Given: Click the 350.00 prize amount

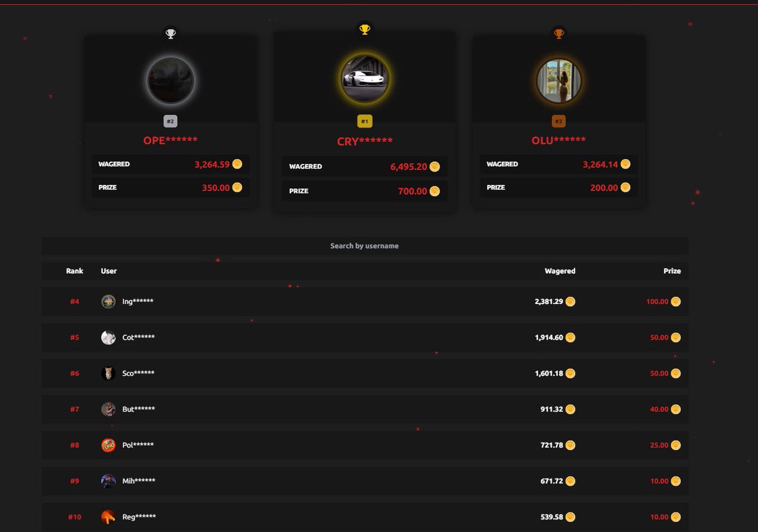Looking at the screenshot, I should click(x=215, y=187).
